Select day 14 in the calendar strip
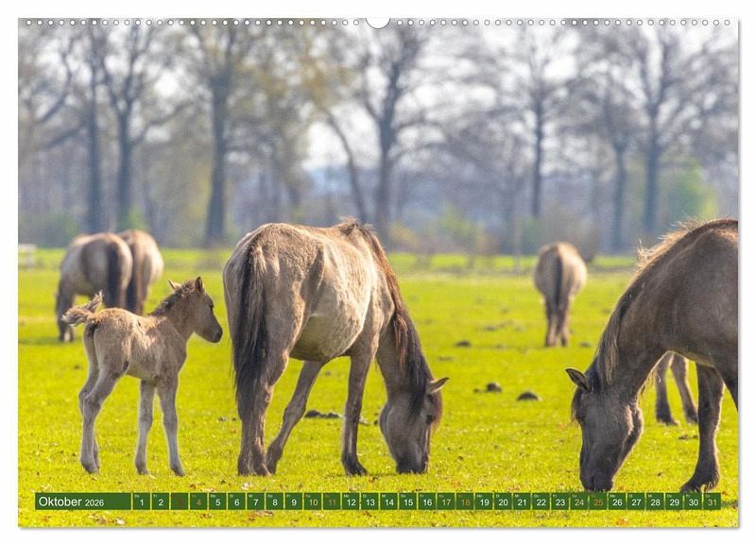Viewport: 756px width, 545px height. tap(388, 502)
